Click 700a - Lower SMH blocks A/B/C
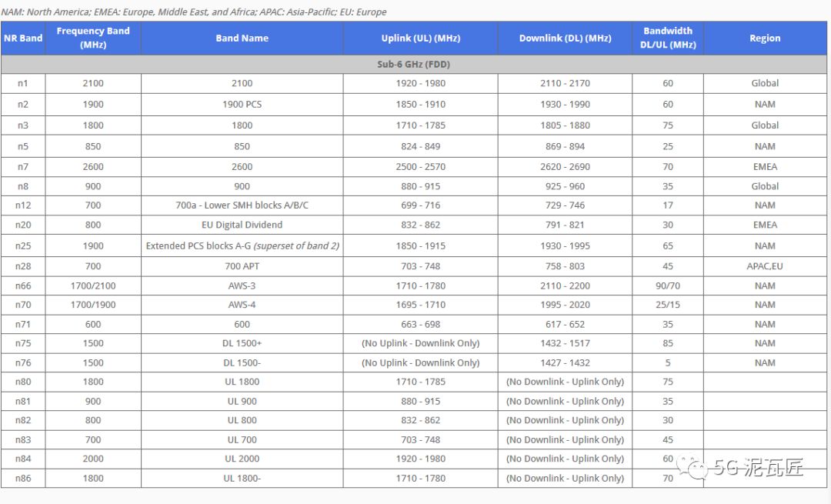 pyautogui.click(x=242, y=205)
